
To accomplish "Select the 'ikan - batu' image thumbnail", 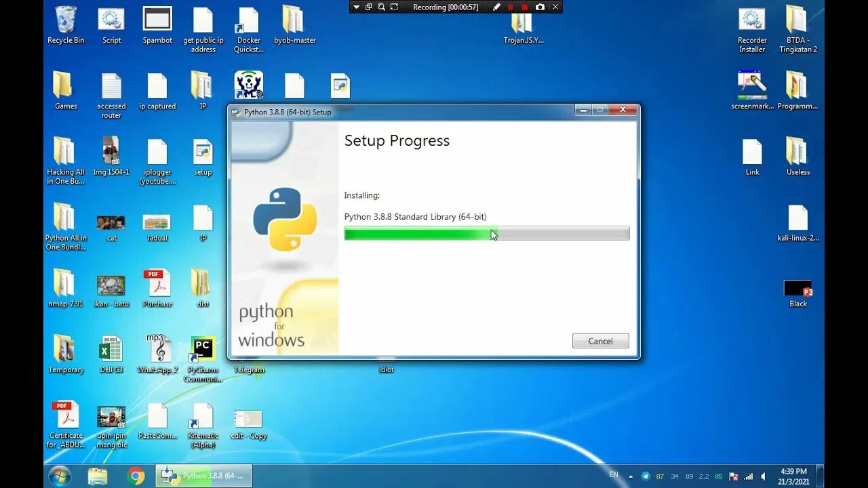I will point(111,291).
